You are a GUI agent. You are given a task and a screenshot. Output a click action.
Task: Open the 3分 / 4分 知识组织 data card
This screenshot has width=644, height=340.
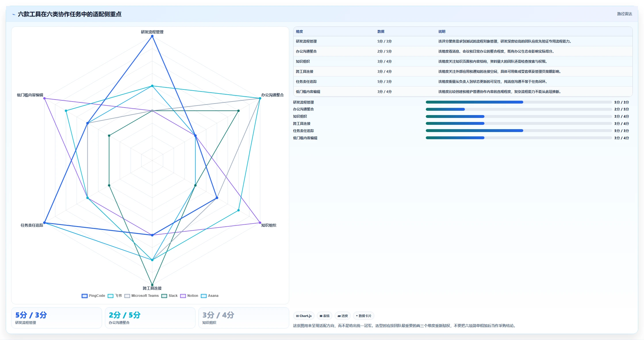coord(244,318)
